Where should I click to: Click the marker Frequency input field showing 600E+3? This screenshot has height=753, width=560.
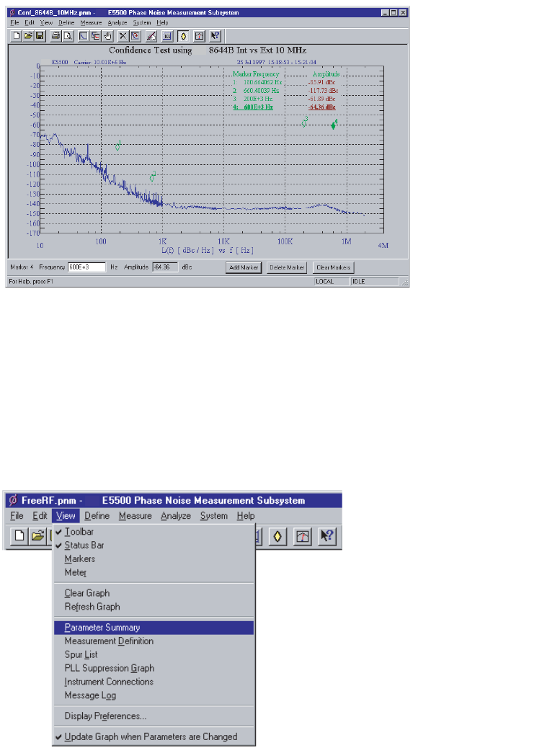[86, 267]
